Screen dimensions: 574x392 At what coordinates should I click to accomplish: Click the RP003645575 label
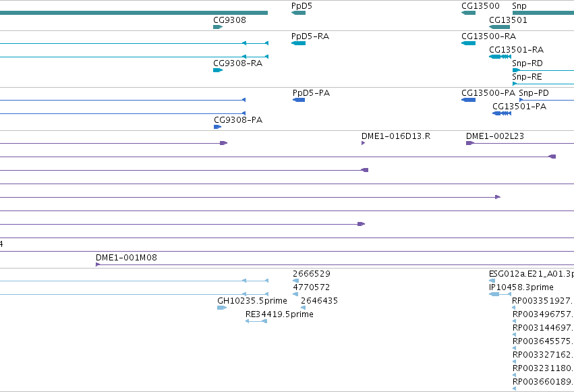543,341
